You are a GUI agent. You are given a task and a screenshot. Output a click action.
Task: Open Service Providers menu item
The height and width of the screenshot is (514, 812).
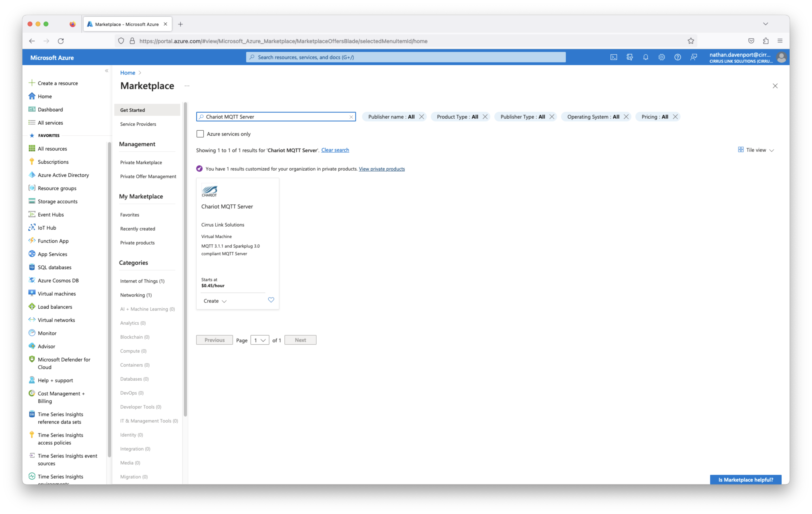[138, 124]
